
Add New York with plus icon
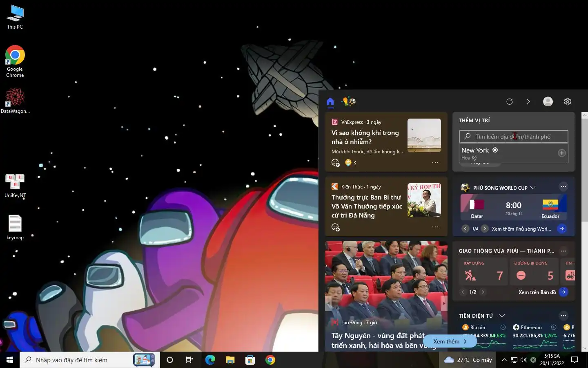tap(562, 153)
